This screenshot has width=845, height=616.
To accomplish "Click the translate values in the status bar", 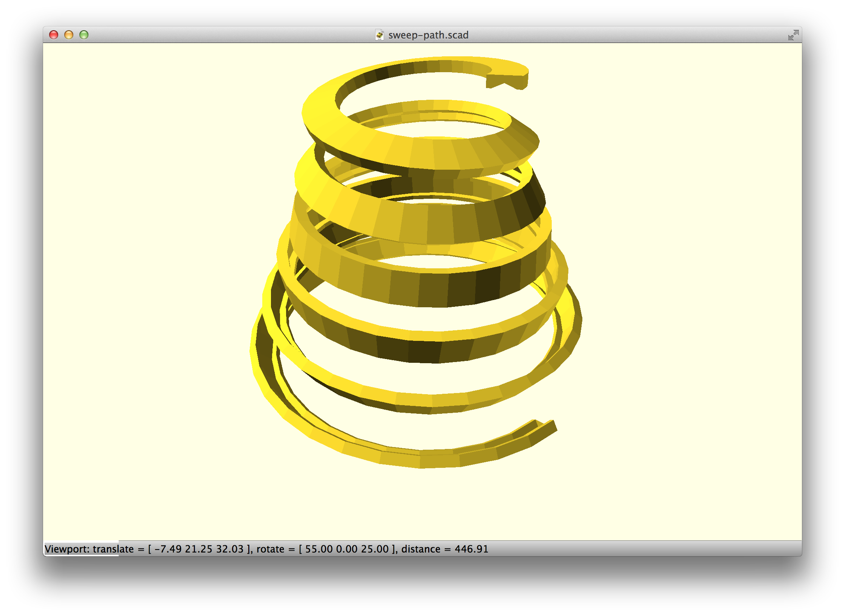I will 200,549.
